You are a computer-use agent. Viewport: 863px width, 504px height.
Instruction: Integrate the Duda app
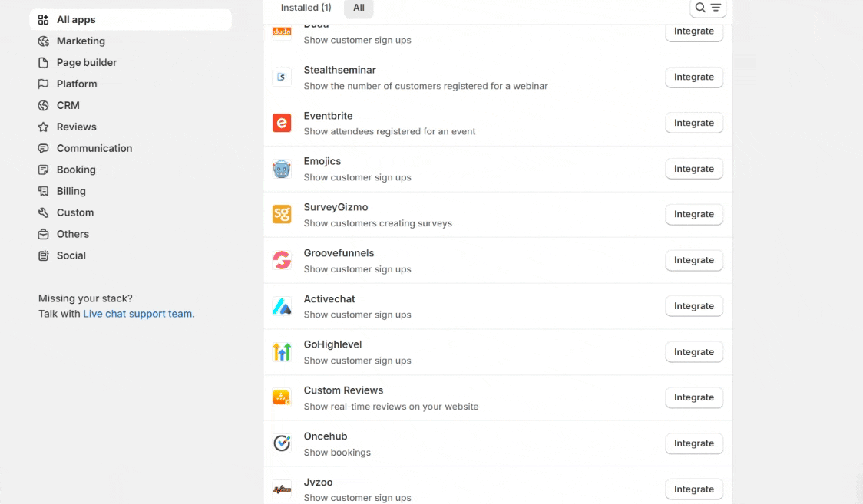694,31
